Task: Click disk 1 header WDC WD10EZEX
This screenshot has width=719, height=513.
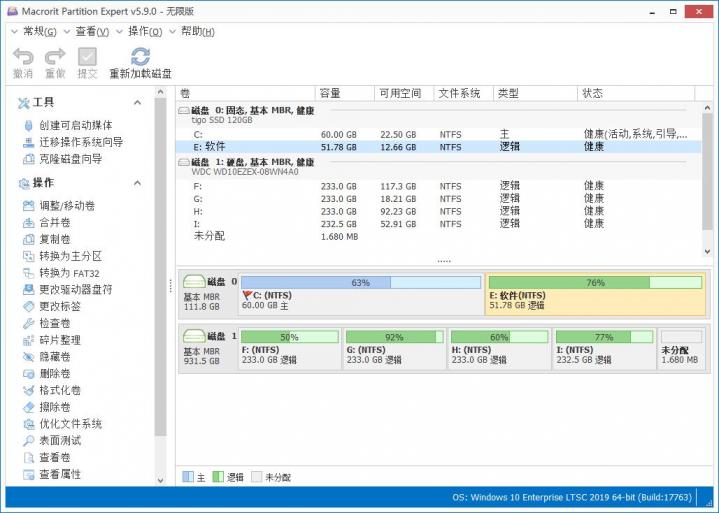Action: (x=439, y=167)
